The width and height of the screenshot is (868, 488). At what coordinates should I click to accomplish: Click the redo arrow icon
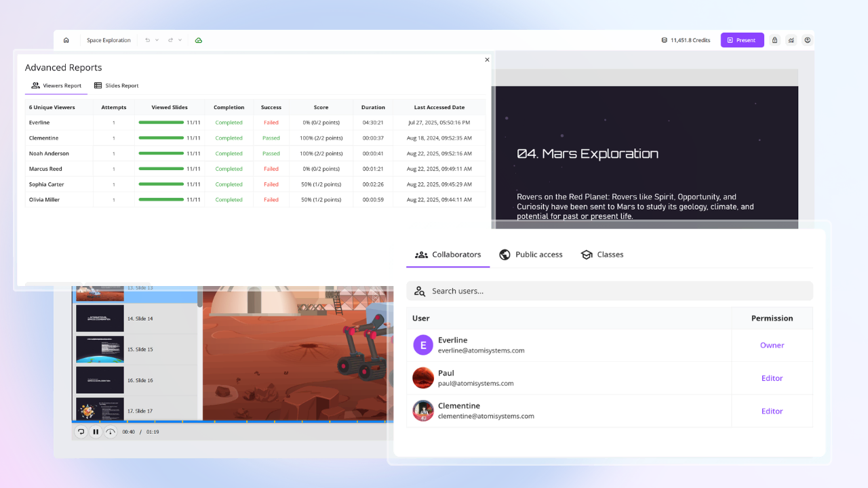(170, 40)
